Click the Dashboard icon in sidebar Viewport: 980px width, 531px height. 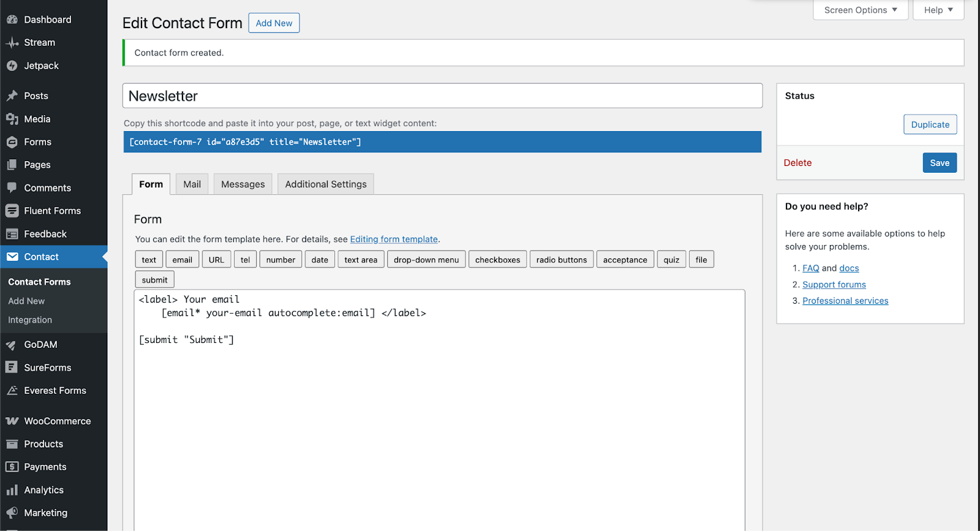point(12,20)
